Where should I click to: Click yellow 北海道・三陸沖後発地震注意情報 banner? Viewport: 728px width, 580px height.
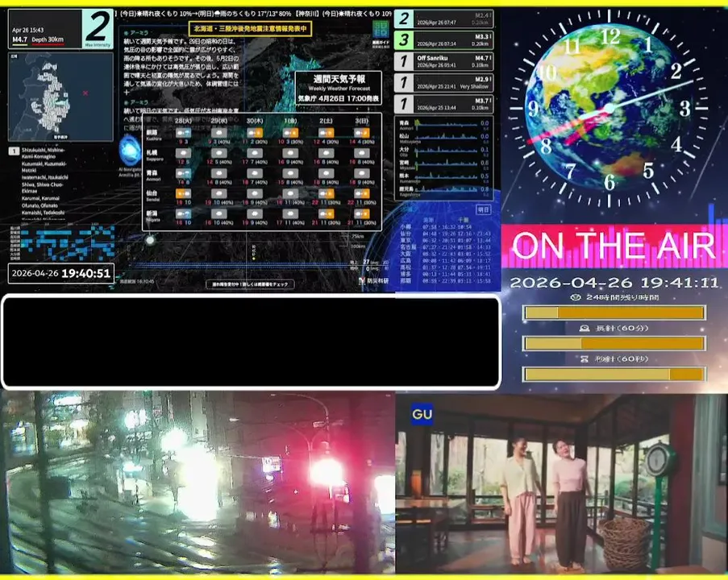(x=250, y=29)
